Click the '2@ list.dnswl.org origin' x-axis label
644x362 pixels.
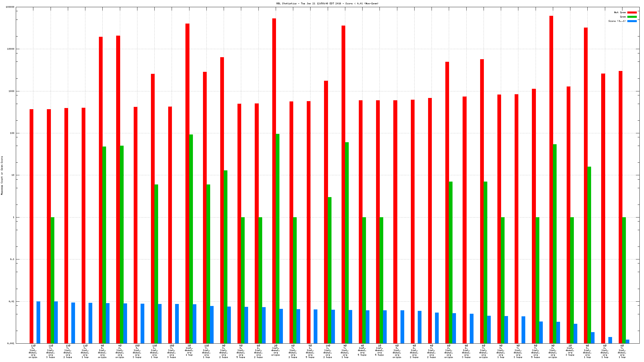275,350
